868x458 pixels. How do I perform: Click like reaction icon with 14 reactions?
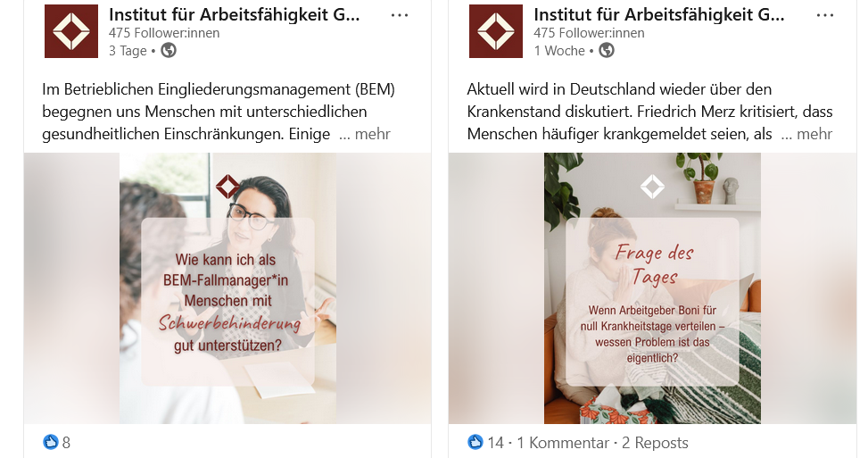475,442
